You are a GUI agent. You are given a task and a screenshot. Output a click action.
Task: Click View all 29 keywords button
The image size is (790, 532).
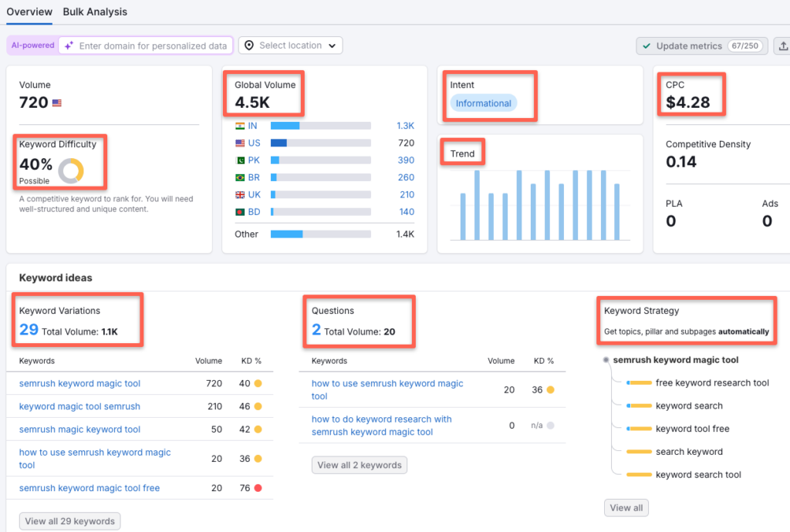pyautogui.click(x=69, y=521)
